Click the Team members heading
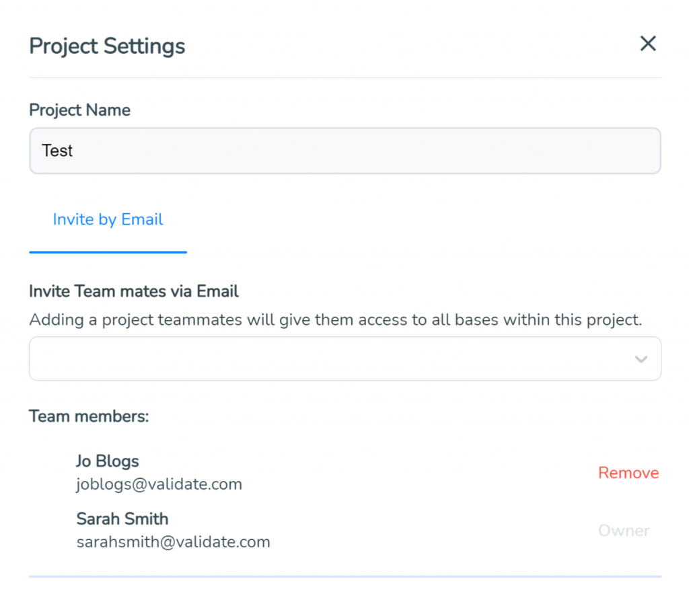Viewport: 689px width, 616px height. click(89, 416)
